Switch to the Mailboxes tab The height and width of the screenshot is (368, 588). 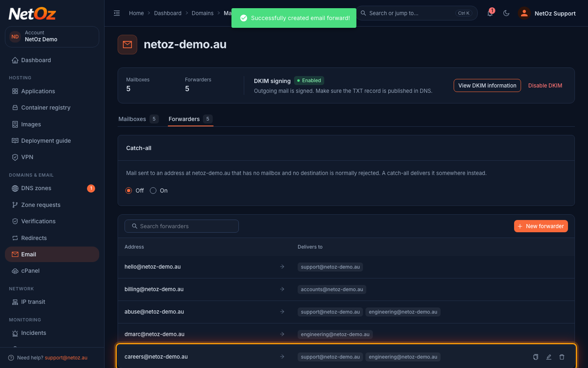tap(138, 119)
